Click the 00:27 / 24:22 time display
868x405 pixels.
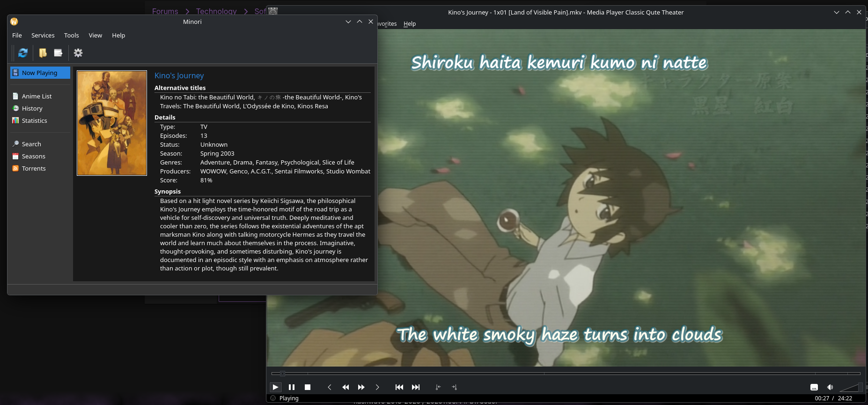pos(833,398)
